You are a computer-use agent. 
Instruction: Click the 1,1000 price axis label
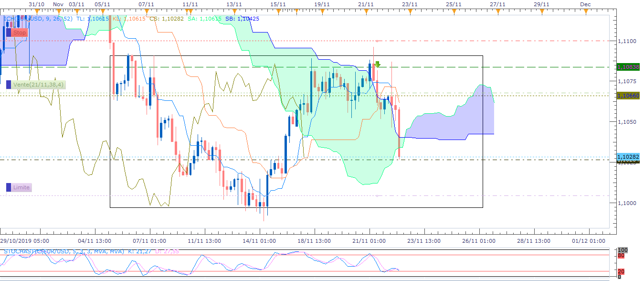[x=627, y=203]
